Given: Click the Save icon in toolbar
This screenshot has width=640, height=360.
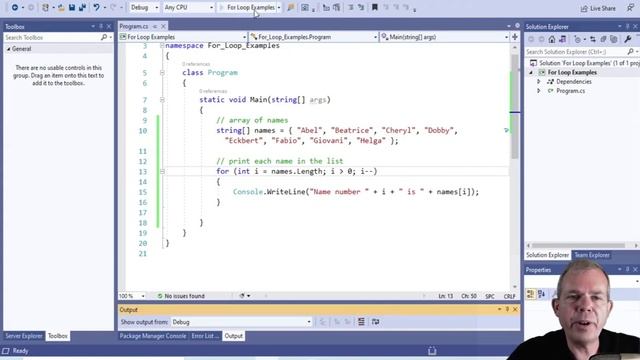Looking at the screenshot, I should pos(72,7).
